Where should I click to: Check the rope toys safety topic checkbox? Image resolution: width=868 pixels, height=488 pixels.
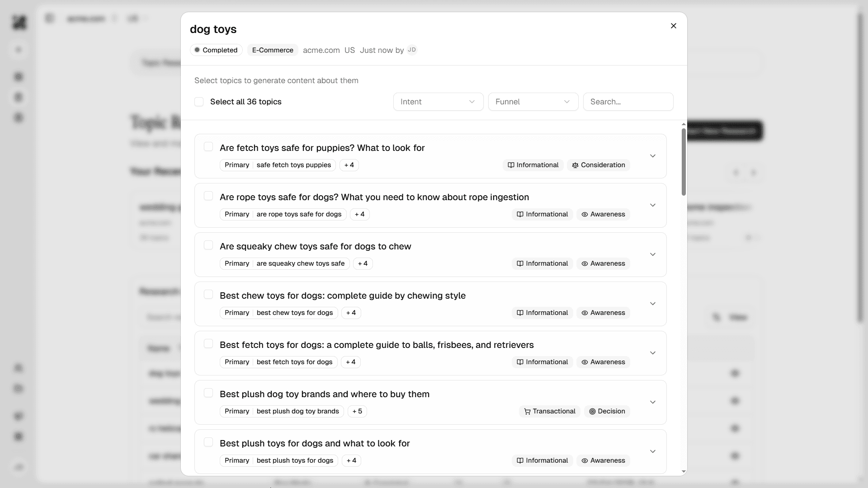(x=208, y=196)
